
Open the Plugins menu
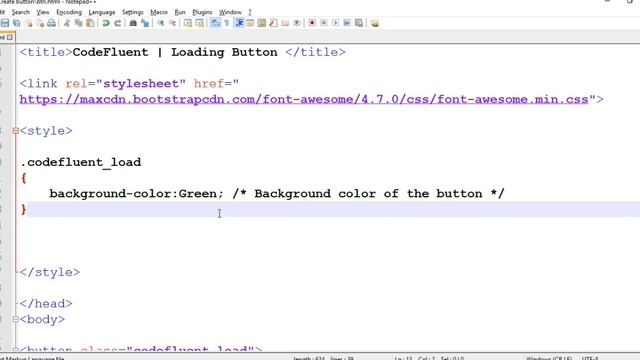[202, 12]
